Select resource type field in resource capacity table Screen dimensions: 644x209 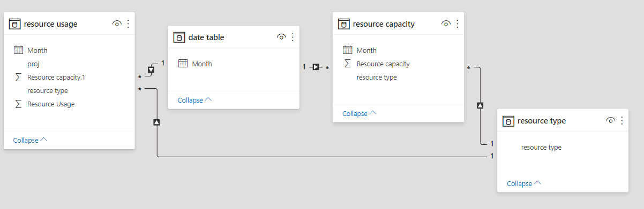click(377, 77)
